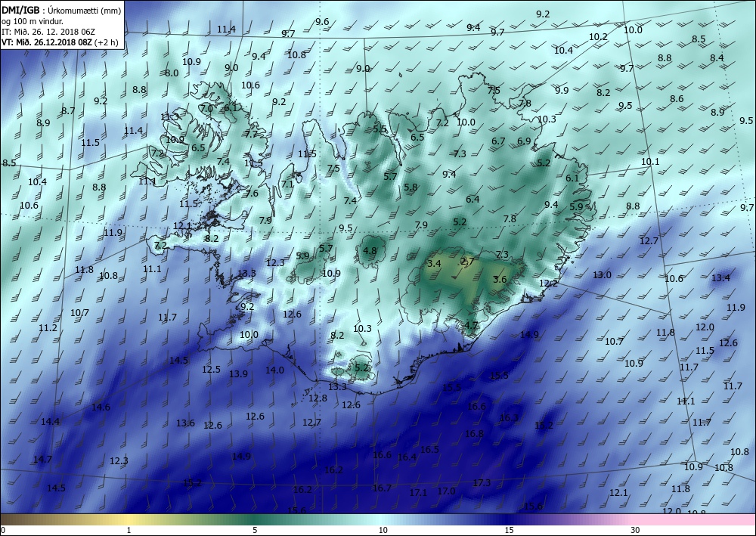Click the map value 16.5
The height and width of the screenshot is (536, 756).
[429, 450]
